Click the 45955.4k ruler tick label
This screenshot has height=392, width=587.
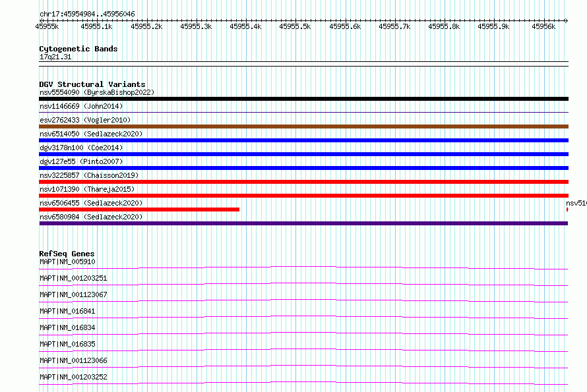(x=245, y=26)
